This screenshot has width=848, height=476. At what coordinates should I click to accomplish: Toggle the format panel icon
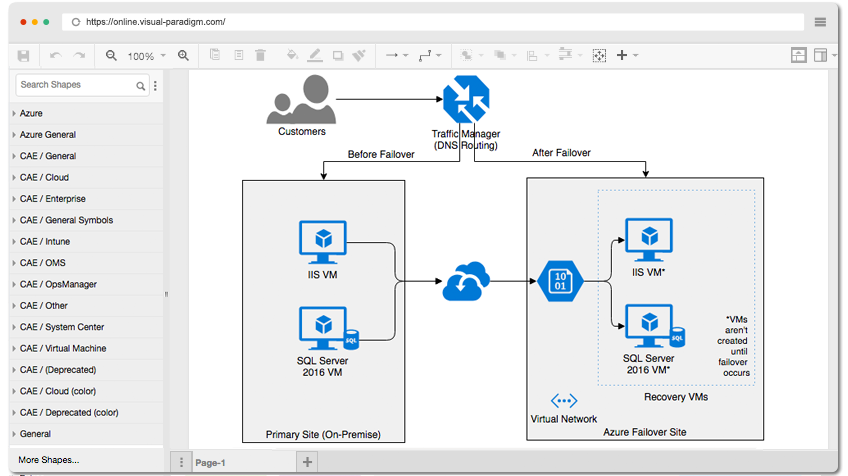pyautogui.click(x=820, y=55)
